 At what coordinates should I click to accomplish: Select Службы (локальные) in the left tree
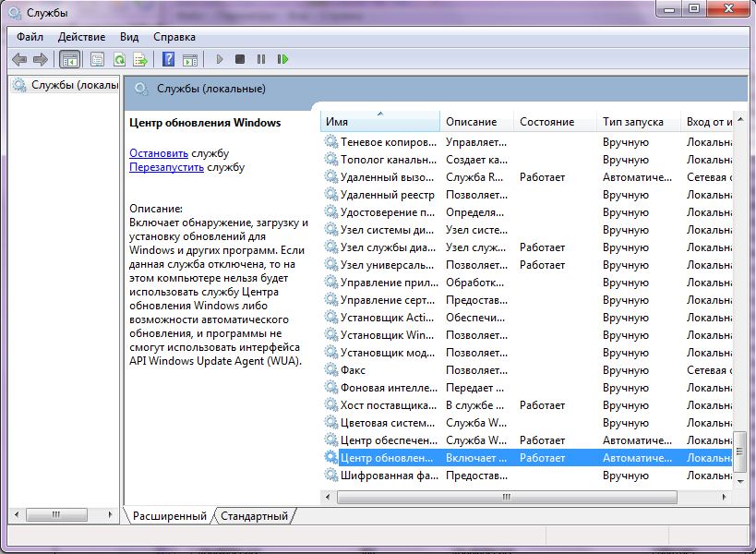pos(72,86)
